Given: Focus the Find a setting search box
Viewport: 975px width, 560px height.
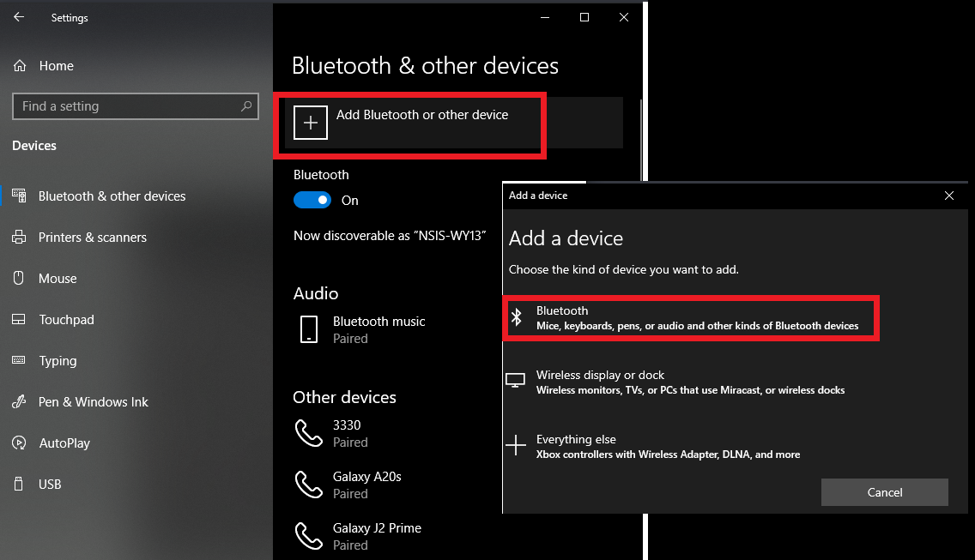Looking at the screenshot, I should [136, 106].
